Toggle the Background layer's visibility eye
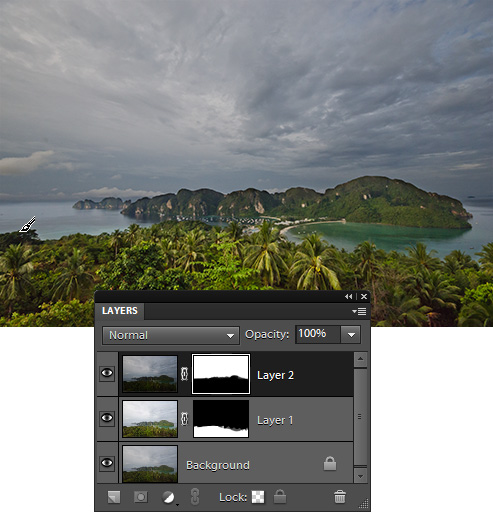Screen dimensions: 493x512 (x=107, y=463)
